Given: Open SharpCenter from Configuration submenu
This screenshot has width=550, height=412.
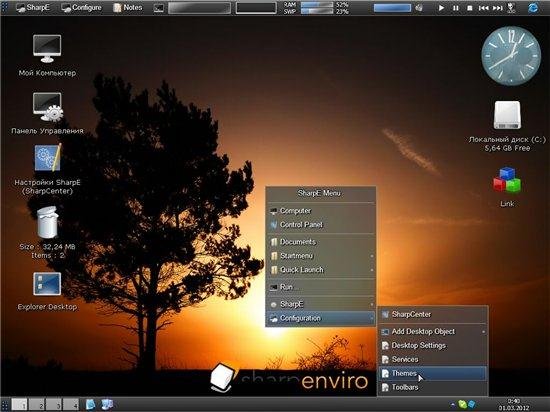Looking at the screenshot, I should (x=433, y=315).
